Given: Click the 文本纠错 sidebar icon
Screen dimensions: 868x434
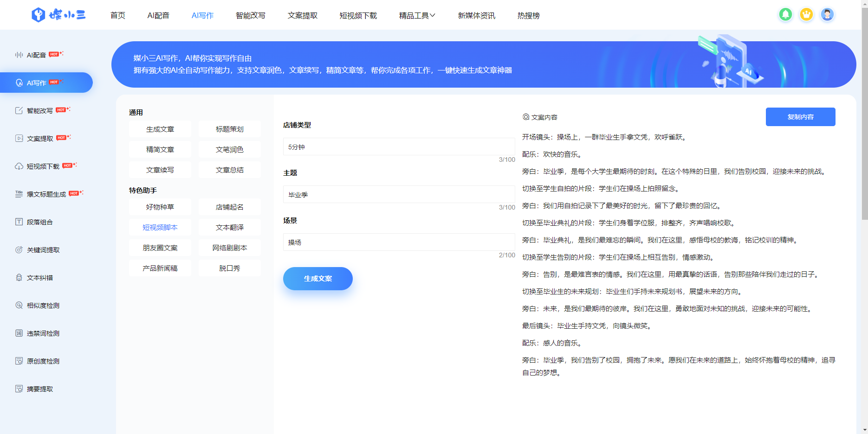Looking at the screenshot, I should (19, 277).
